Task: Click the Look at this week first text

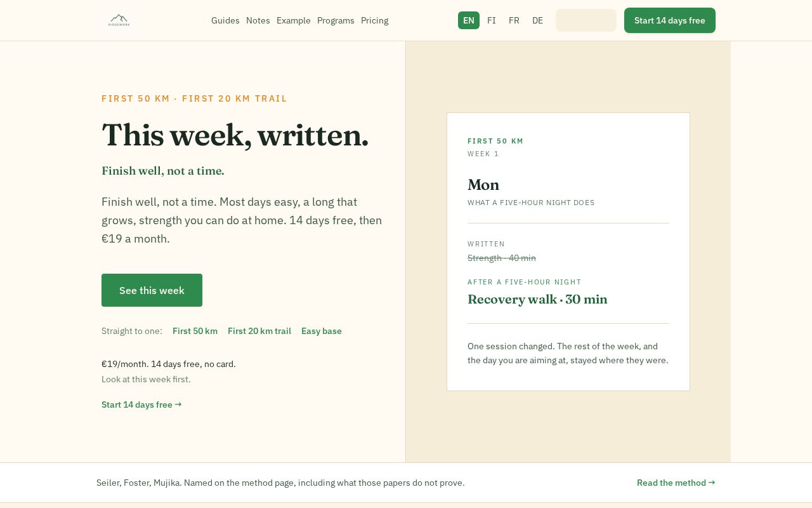Action: [x=146, y=379]
